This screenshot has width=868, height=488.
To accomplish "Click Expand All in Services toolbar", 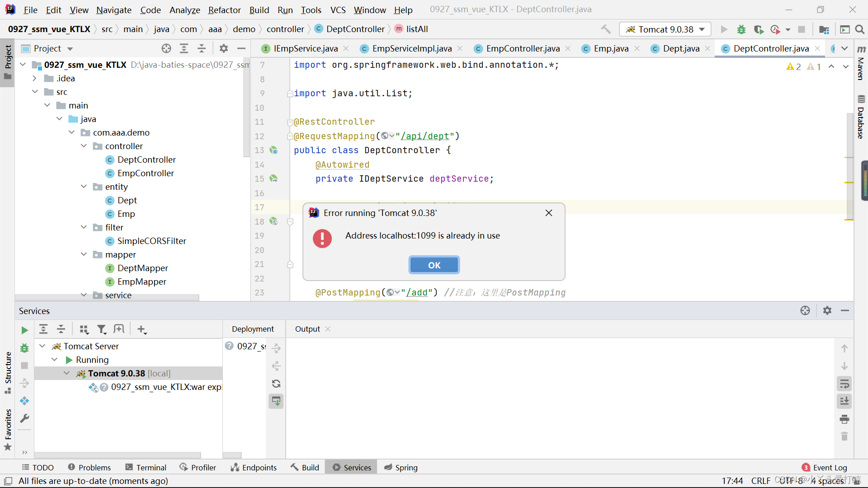I will click(43, 329).
